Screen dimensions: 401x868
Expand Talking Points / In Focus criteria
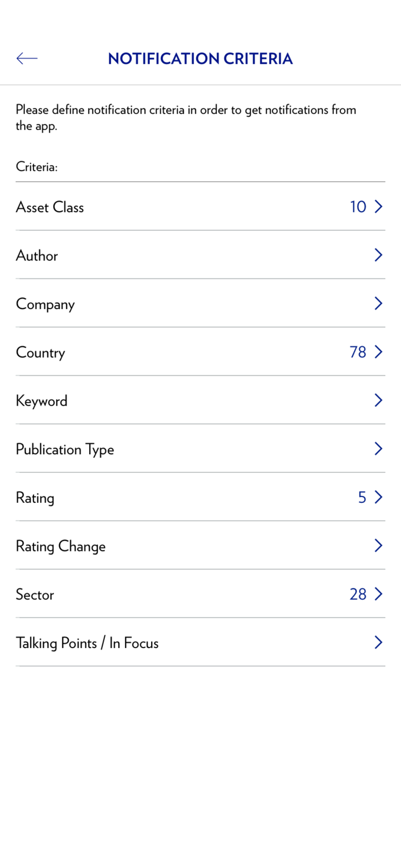[378, 642]
